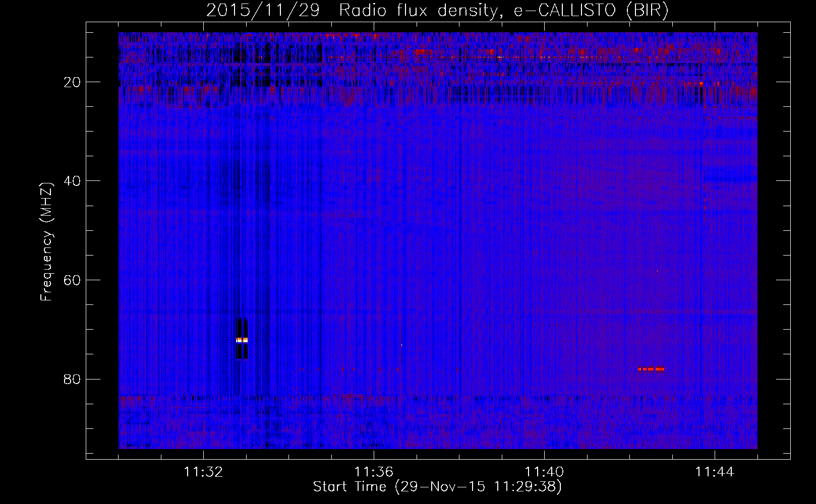816x504 pixels.
Task: Click the 11:44 time tick label
Action: tap(715, 472)
